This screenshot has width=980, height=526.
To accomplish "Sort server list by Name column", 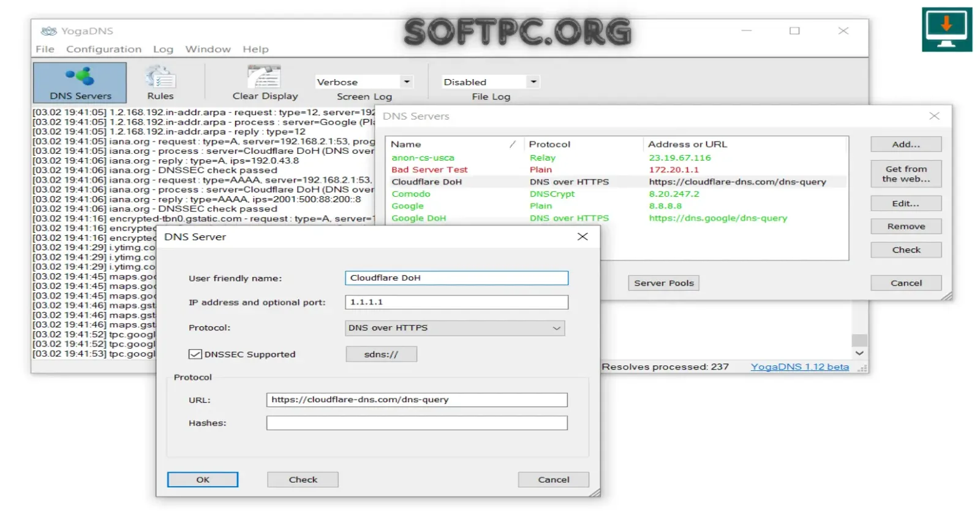I will [x=454, y=144].
